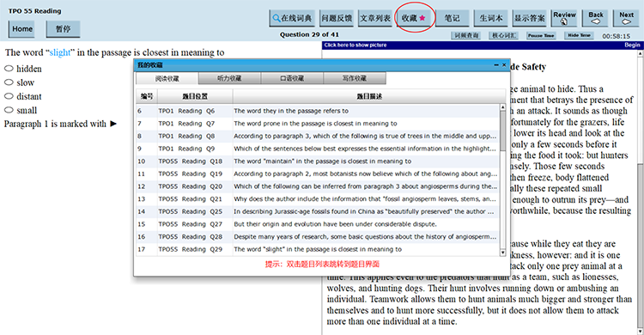Go to previous question with Back arrow
Screen dimensions: 644x335
tap(596, 18)
